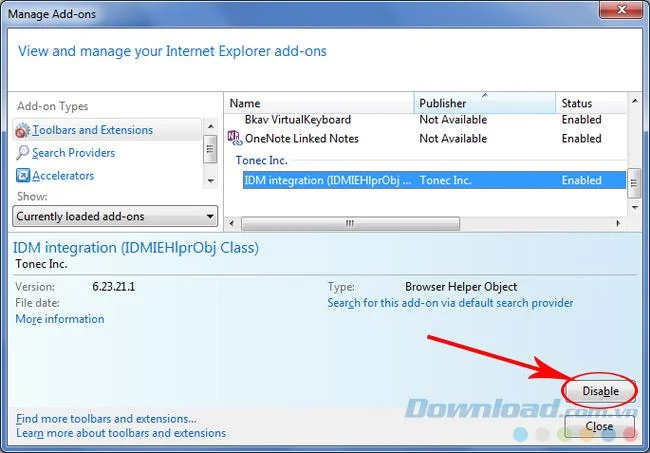Click the add-on list scroll left arrow
Image resolution: width=650 pixels, height=453 pixels.
[231, 223]
